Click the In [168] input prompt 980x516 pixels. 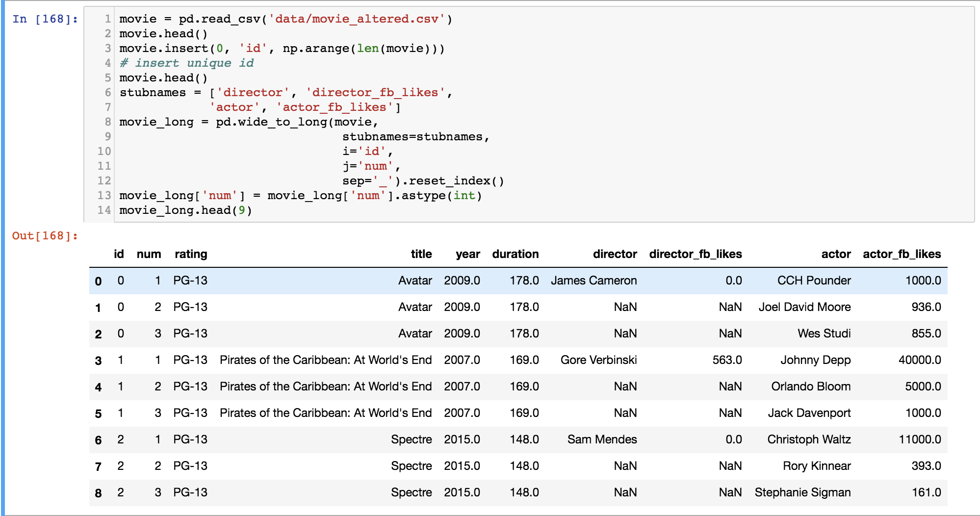point(45,19)
